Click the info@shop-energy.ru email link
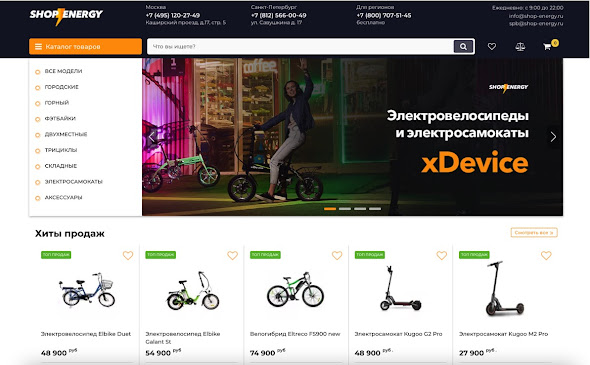The height and width of the screenshot is (365, 590). [536, 16]
